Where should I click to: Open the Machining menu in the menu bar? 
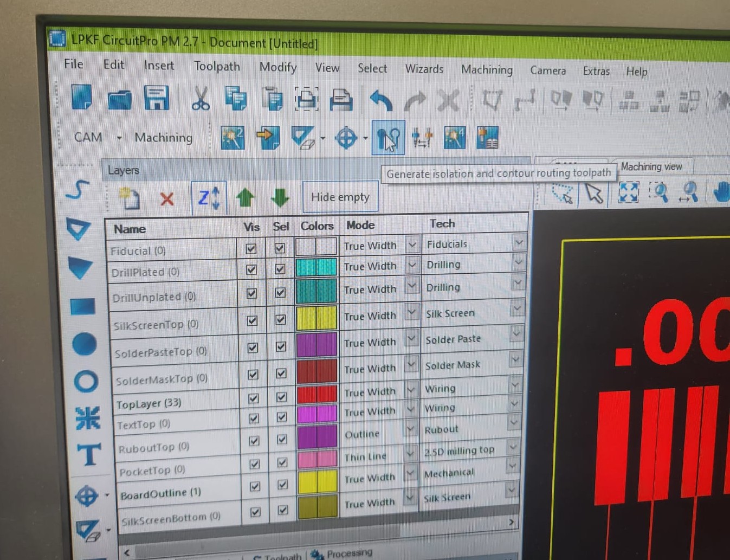(x=487, y=69)
